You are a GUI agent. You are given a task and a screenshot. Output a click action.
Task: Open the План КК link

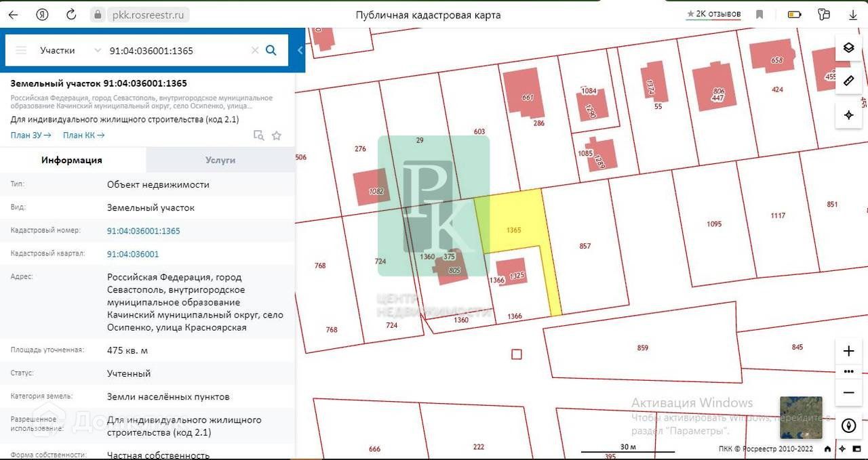tap(83, 135)
